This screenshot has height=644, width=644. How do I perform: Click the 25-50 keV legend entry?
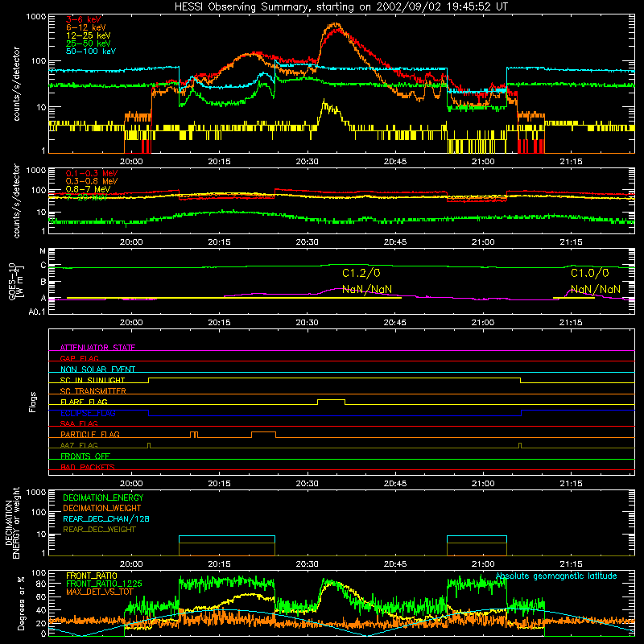[88, 43]
